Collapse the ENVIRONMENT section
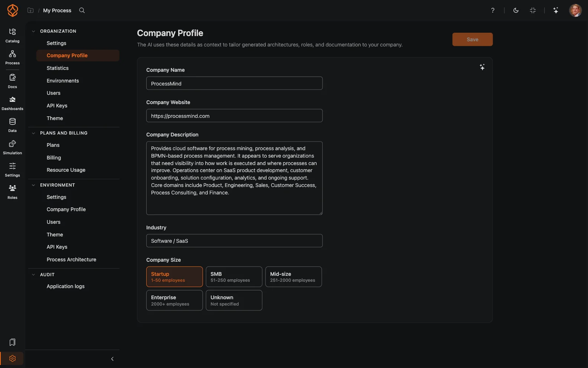588x368 pixels. click(33, 185)
